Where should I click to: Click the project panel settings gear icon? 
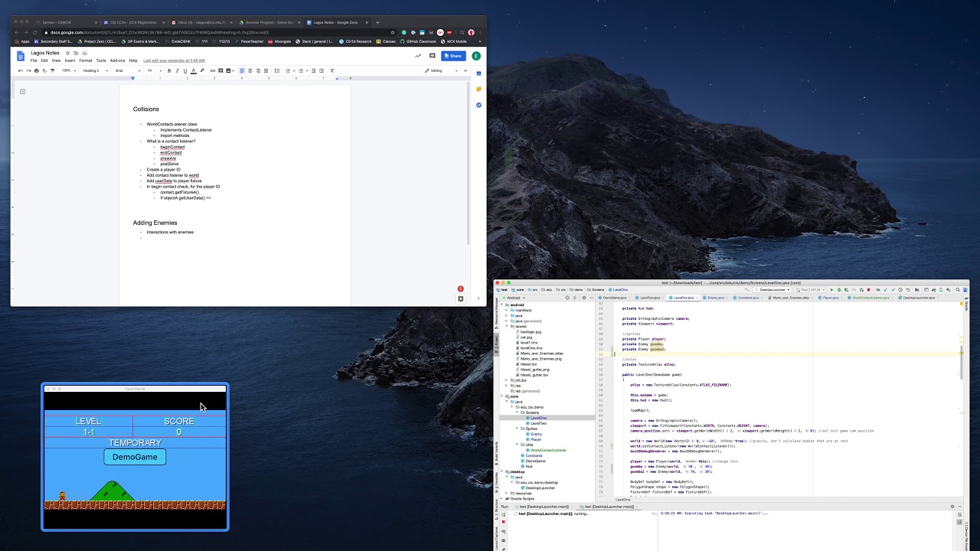[584, 298]
